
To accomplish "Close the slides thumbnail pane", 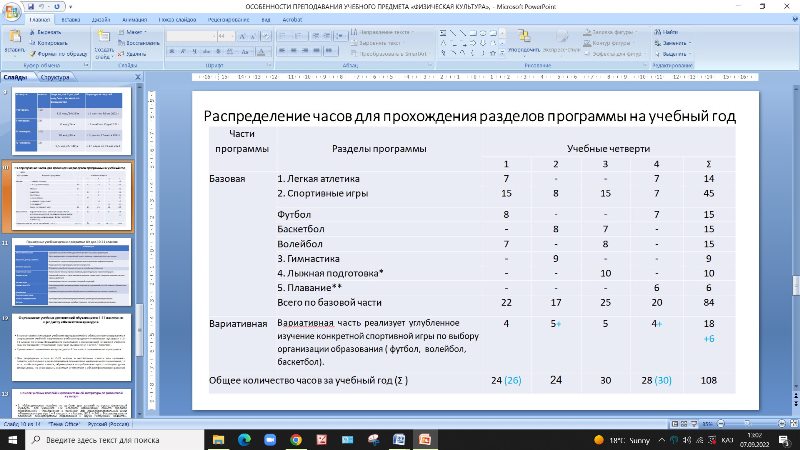I will click(x=138, y=77).
